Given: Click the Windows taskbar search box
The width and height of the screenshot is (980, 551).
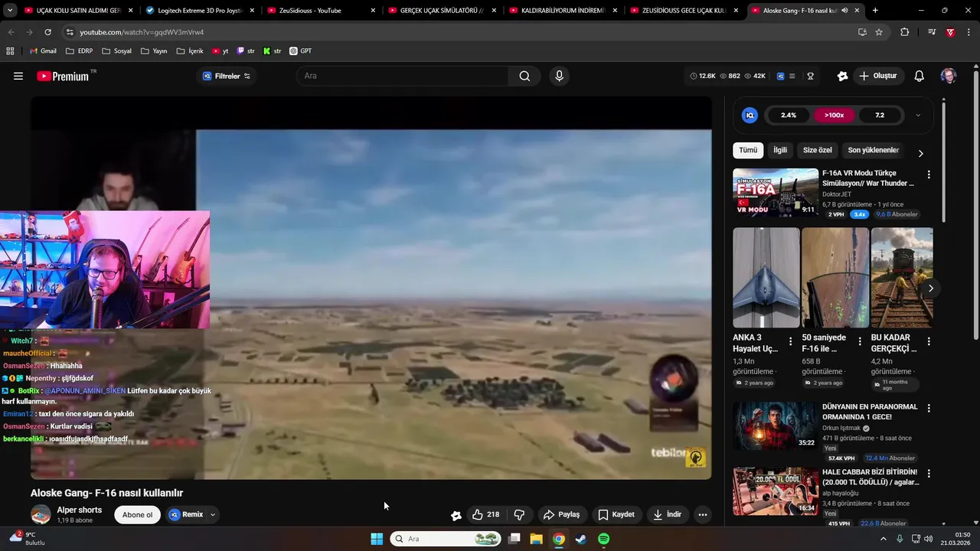Looking at the screenshot, I should (x=446, y=539).
